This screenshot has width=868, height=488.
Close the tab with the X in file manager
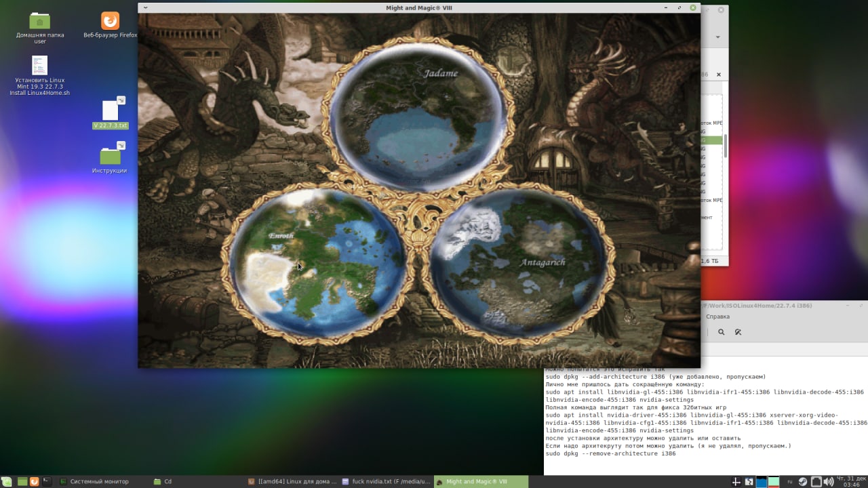(719, 75)
